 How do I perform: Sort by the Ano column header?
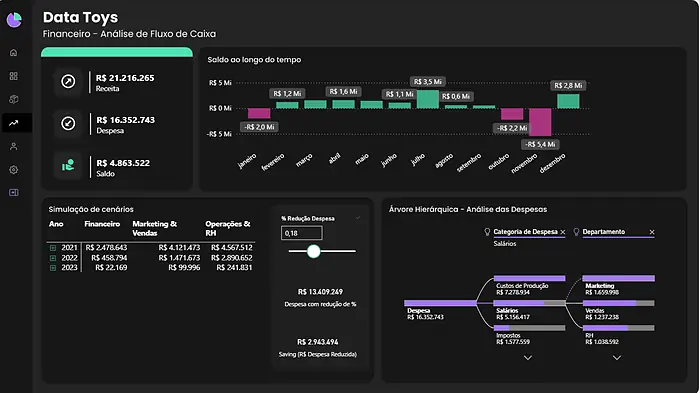pos(56,224)
